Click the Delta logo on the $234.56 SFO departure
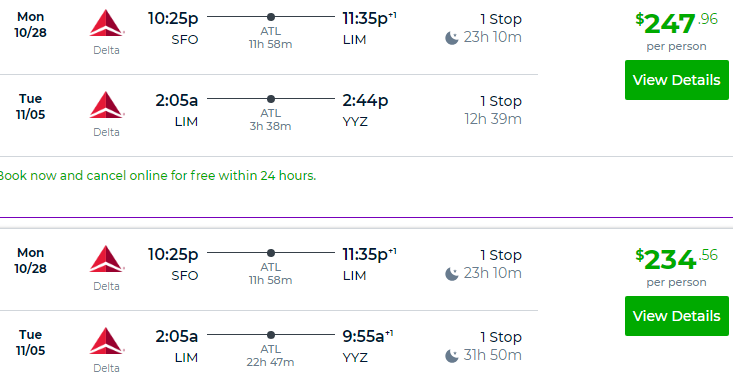The width and height of the screenshot is (745, 383). pos(107,259)
